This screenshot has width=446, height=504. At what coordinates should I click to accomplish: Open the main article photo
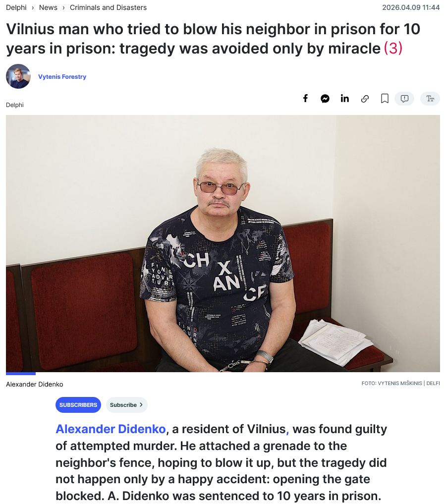tap(223, 243)
